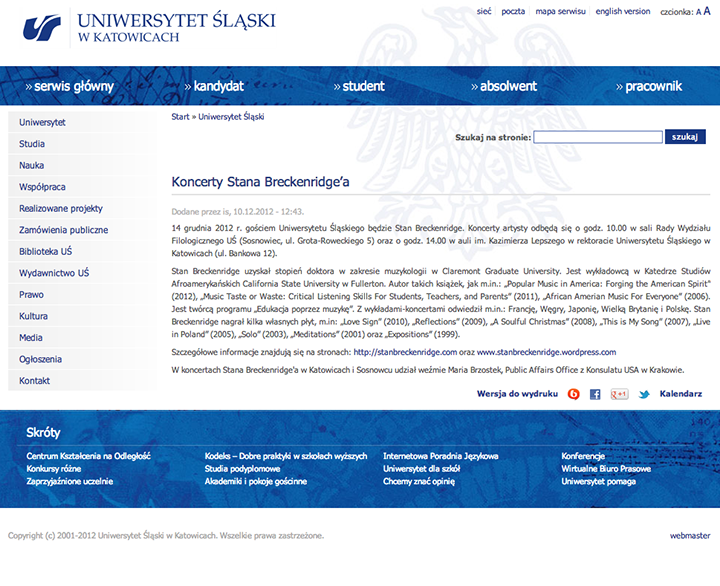Select Zamówienia publiczne from side menu

[x=63, y=230]
